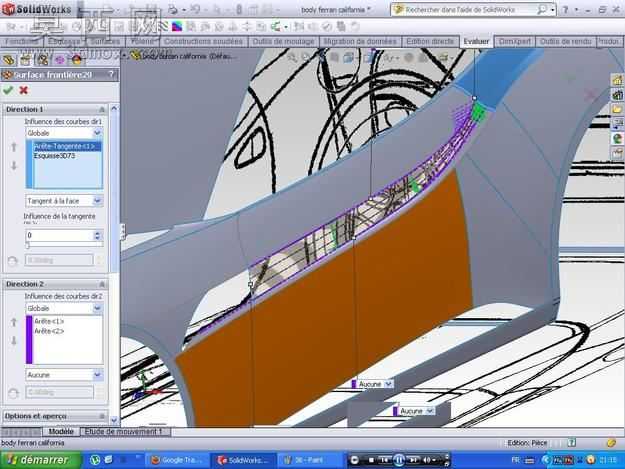Switch to the DimXpert tab
The height and width of the screenshot is (469, 625).
(x=515, y=41)
